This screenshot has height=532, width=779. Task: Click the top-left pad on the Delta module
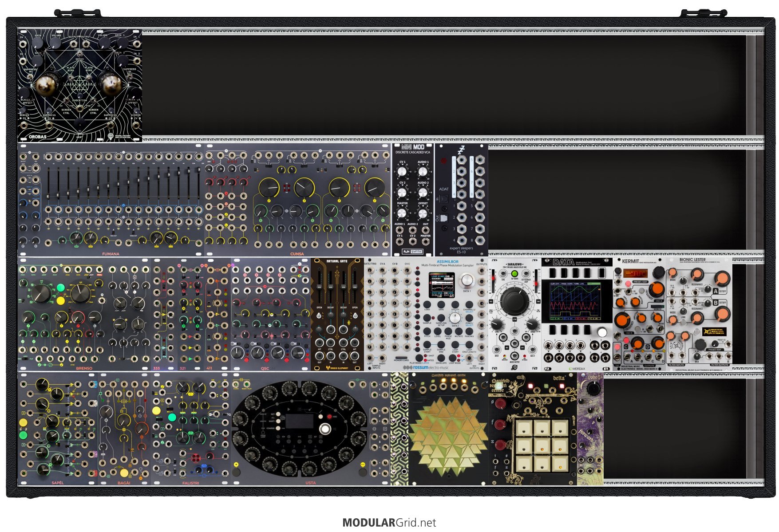524,428
